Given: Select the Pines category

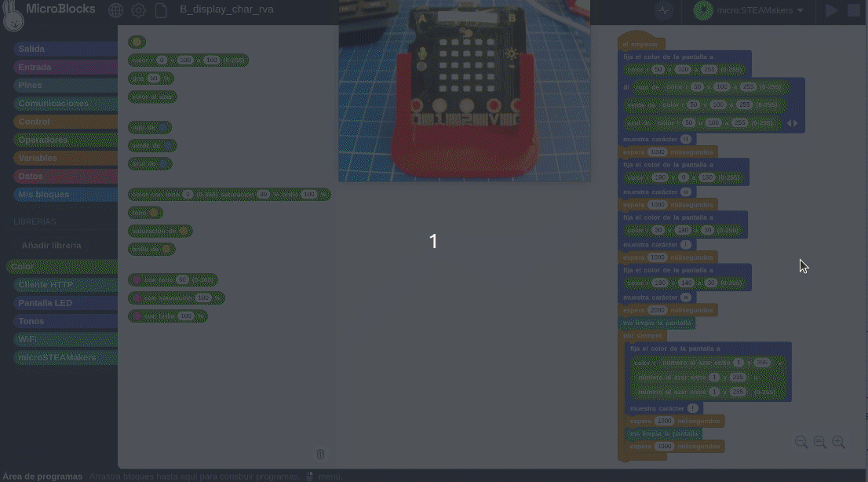Looking at the screenshot, I should (65, 86).
